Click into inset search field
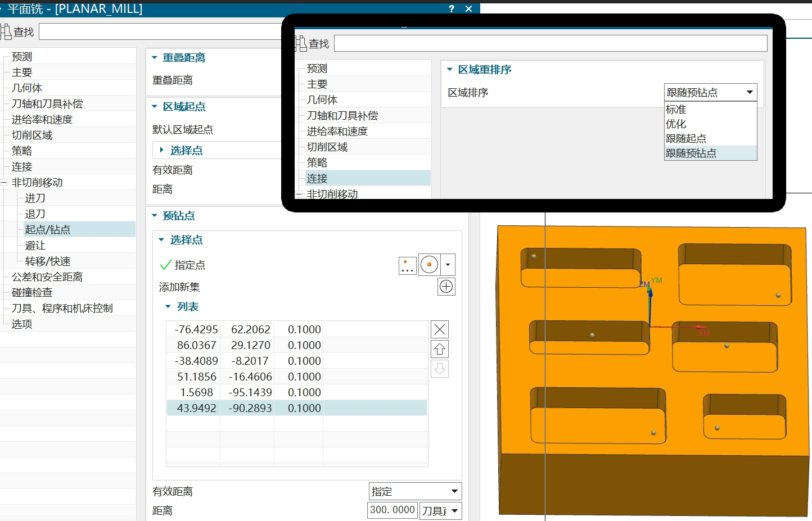Screen dimensions: 812x521 [551, 43]
